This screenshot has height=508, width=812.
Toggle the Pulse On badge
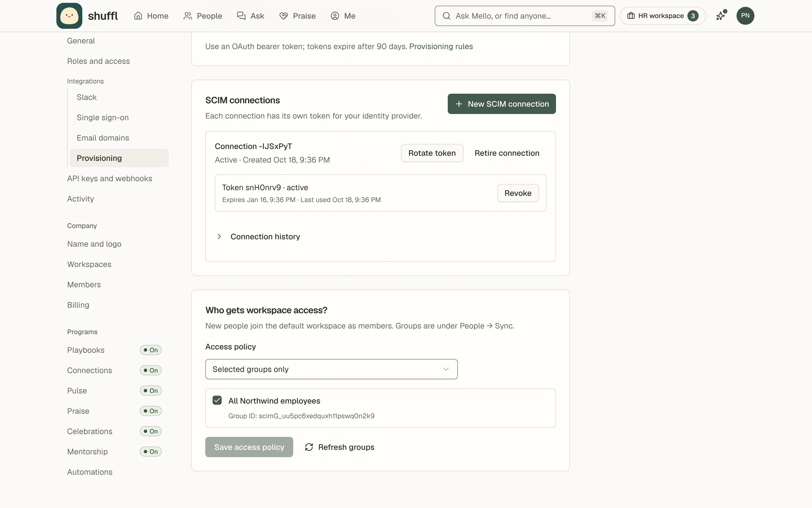pos(151,390)
